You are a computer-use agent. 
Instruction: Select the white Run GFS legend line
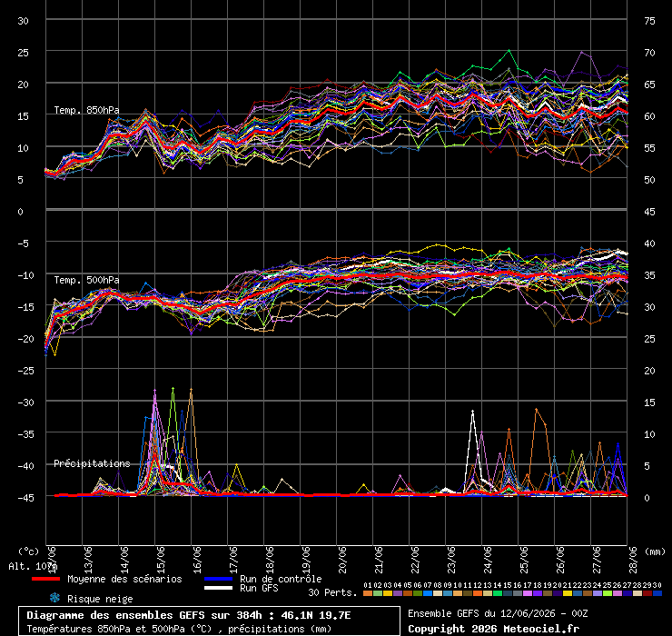tap(219, 588)
